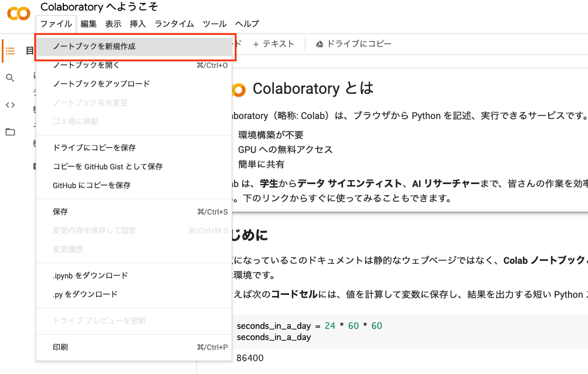
Task: Click the Colaboratory とは heading
Action: (x=312, y=89)
